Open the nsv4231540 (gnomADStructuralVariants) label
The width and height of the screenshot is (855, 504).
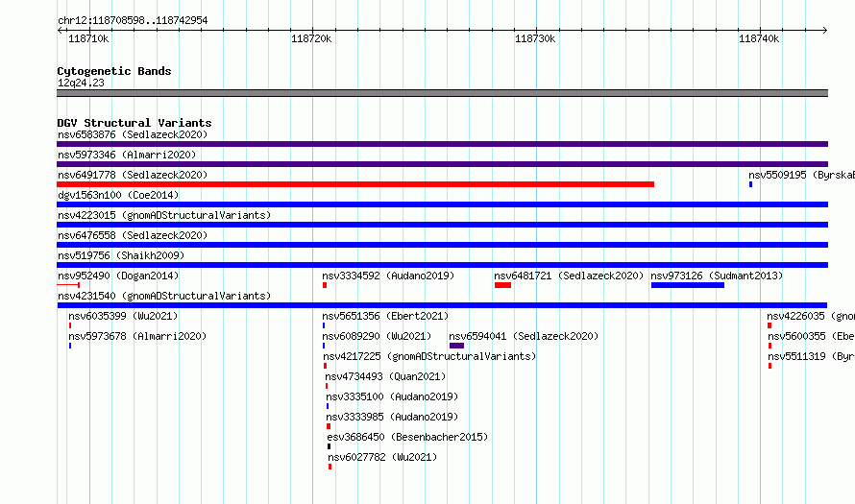(164, 296)
